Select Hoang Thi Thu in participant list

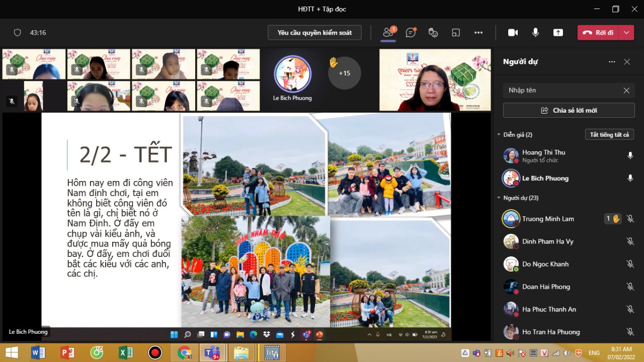(543, 156)
